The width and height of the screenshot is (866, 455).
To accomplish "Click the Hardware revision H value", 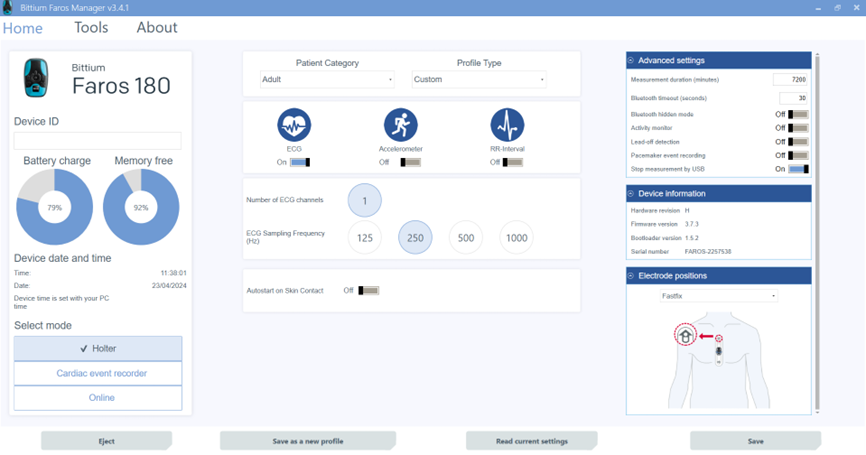I will (687, 210).
